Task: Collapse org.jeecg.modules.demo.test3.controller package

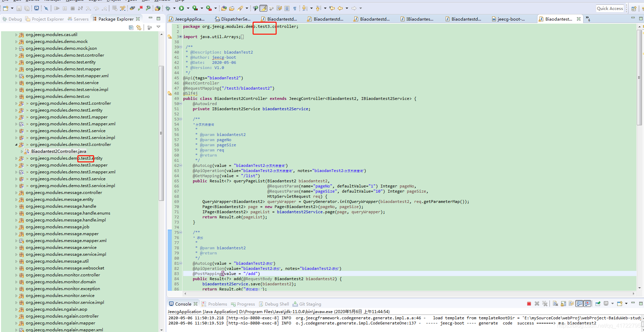Action: coord(16,145)
